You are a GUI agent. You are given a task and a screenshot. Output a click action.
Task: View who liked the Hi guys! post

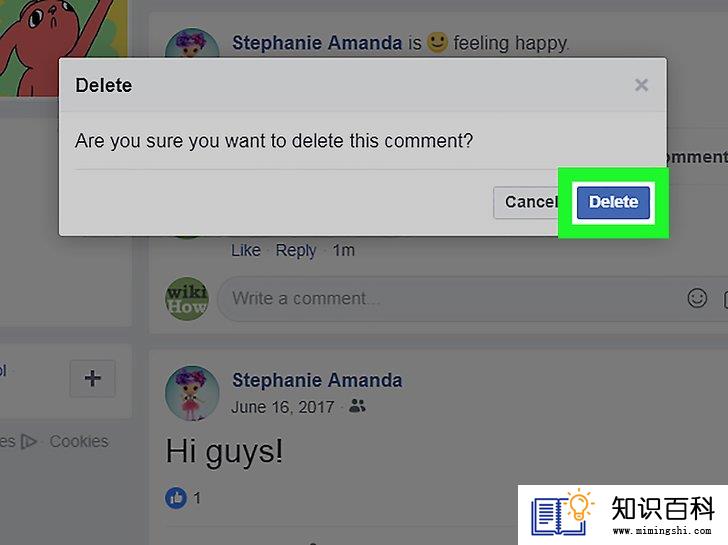point(183,498)
